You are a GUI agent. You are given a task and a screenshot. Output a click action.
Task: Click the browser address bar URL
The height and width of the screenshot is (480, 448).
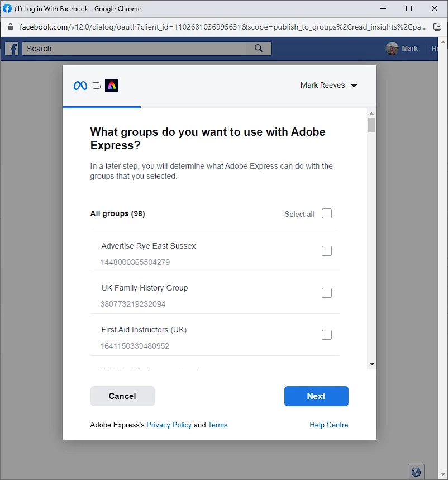223,27
